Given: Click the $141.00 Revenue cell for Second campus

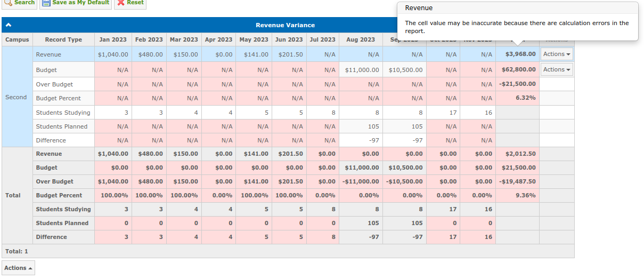Looking at the screenshot, I should [x=254, y=54].
